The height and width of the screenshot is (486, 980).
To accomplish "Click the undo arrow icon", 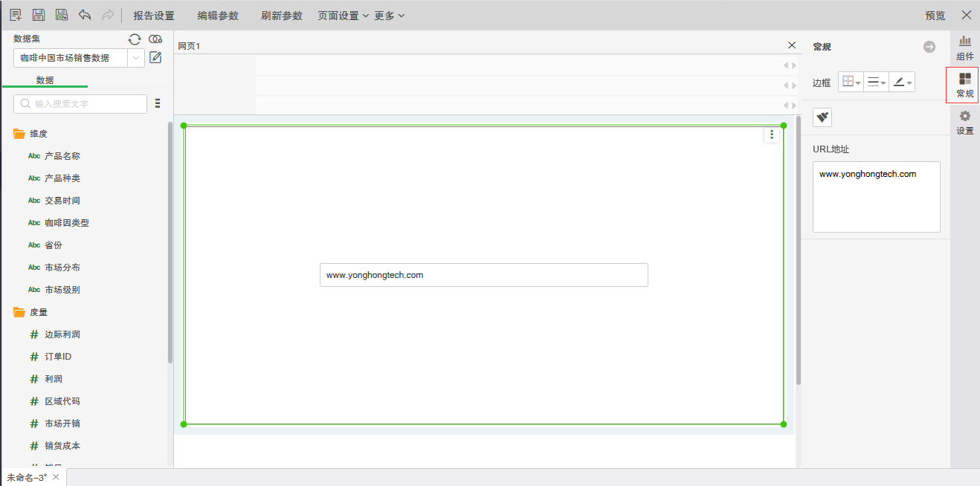I will [x=84, y=15].
